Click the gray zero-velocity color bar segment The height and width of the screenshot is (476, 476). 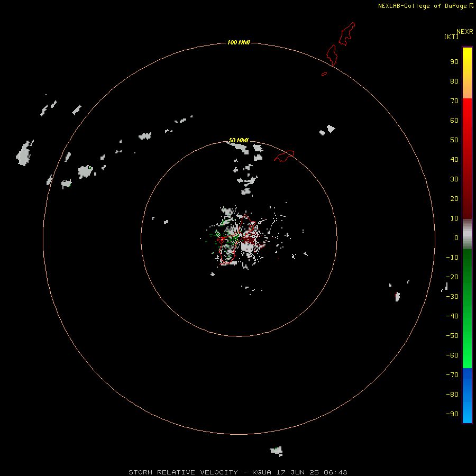click(x=467, y=234)
